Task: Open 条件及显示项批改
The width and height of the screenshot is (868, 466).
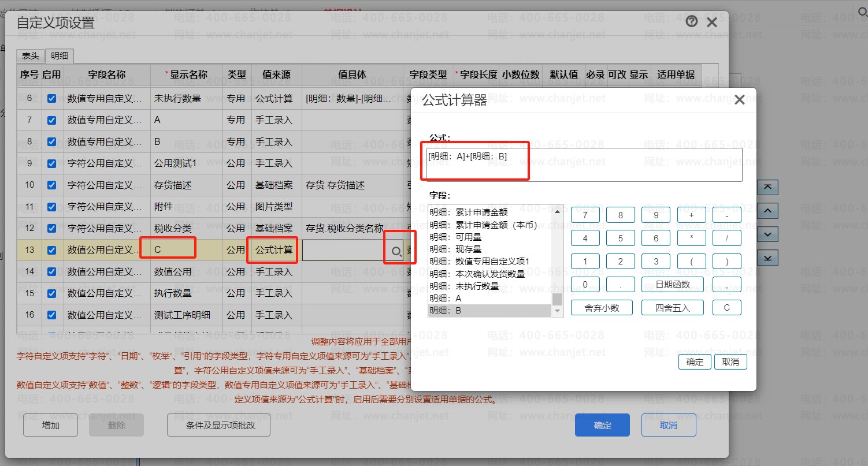Action: point(219,426)
